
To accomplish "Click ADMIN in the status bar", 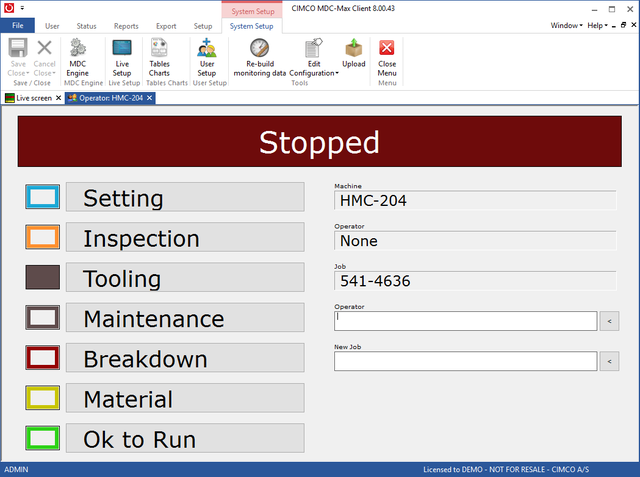I will point(16,470).
